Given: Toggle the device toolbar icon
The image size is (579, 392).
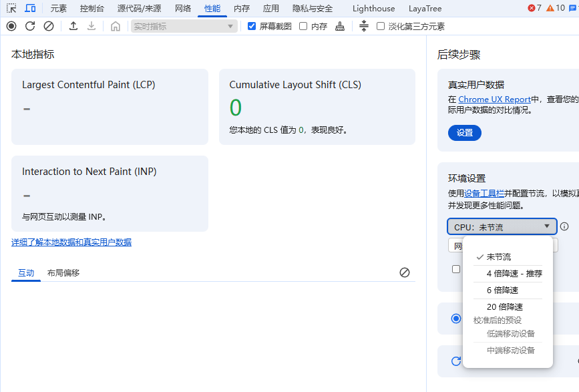Looking at the screenshot, I should pos(30,9).
